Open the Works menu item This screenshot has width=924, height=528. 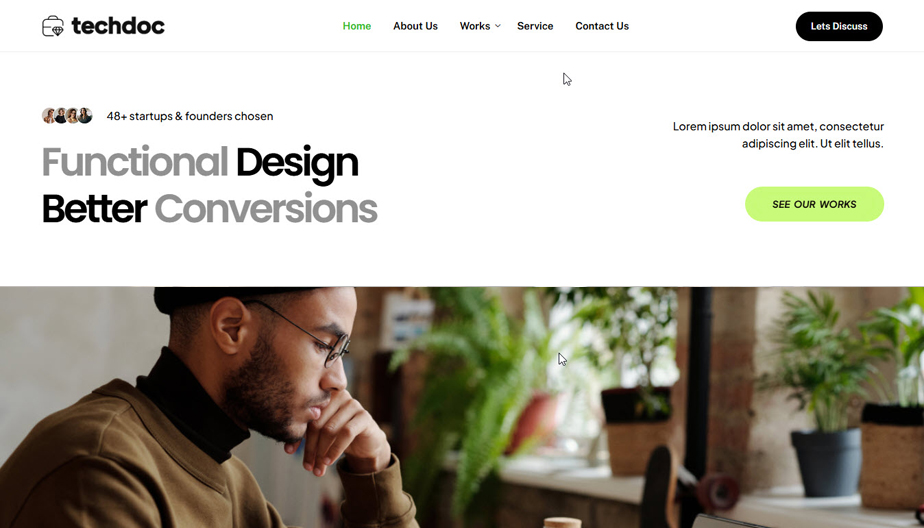pyautogui.click(x=475, y=26)
